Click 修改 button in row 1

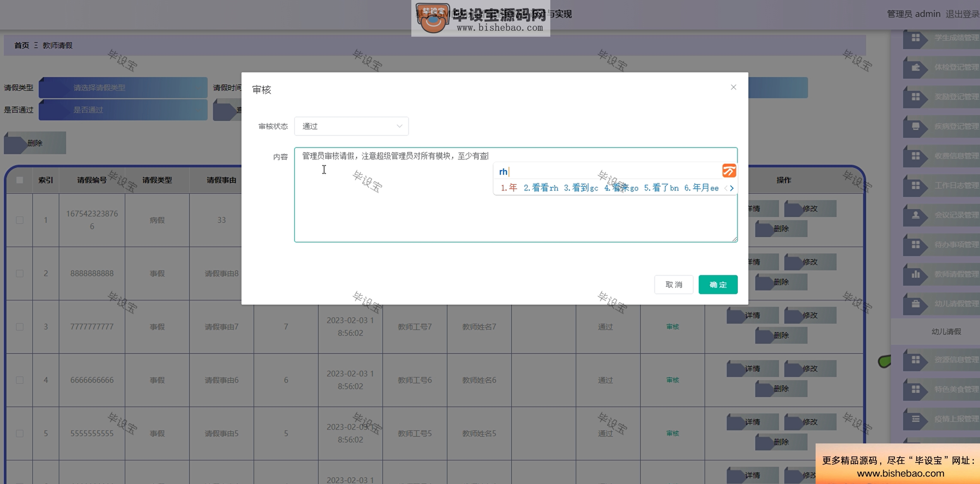coord(810,208)
